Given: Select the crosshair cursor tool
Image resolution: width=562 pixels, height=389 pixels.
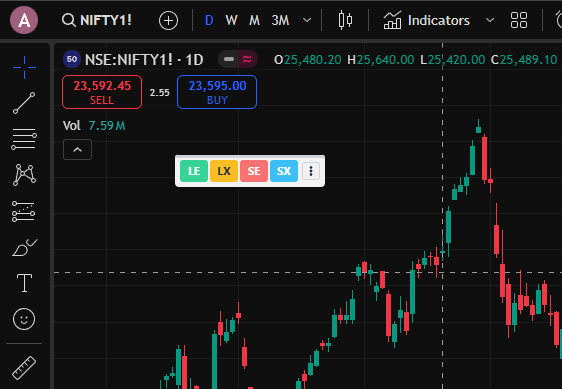Looking at the screenshot, I should [24, 67].
